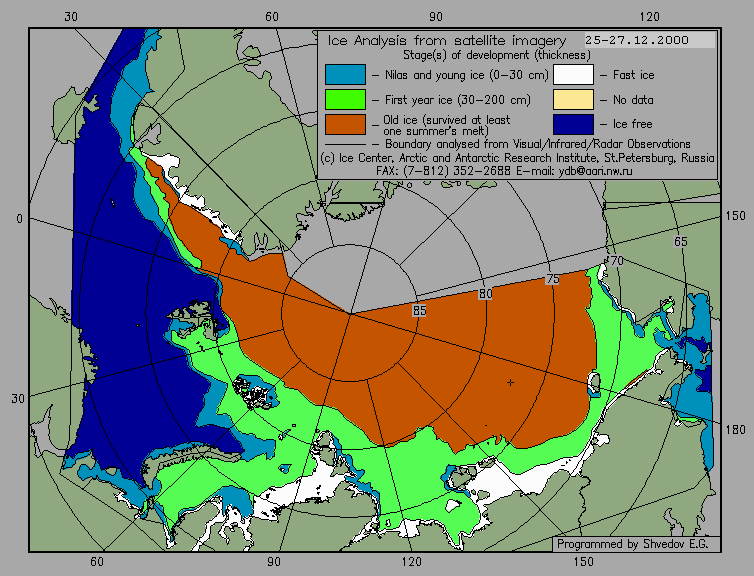Click the right-side longitude label 150

[735, 216]
